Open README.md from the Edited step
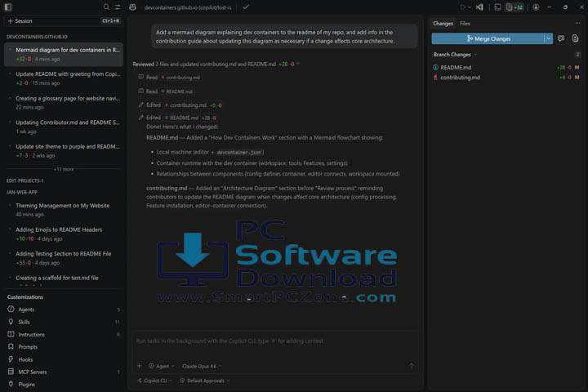 pos(182,118)
